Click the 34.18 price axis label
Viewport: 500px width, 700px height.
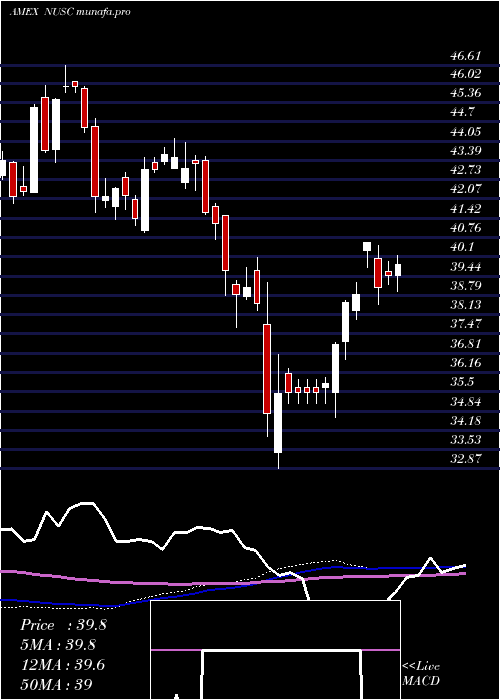(466, 420)
